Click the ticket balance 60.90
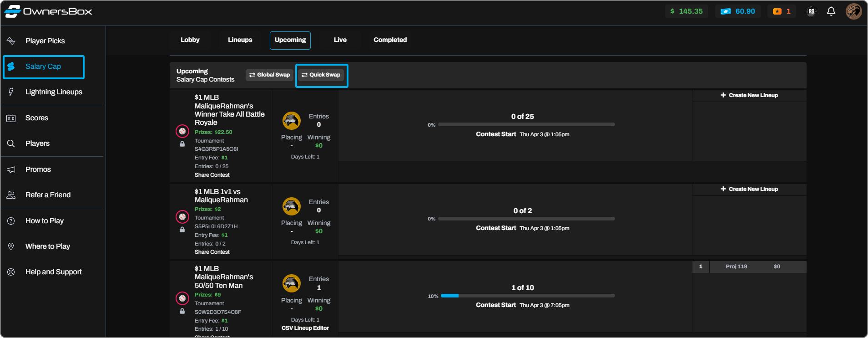The width and height of the screenshot is (868, 338). coord(738,11)
